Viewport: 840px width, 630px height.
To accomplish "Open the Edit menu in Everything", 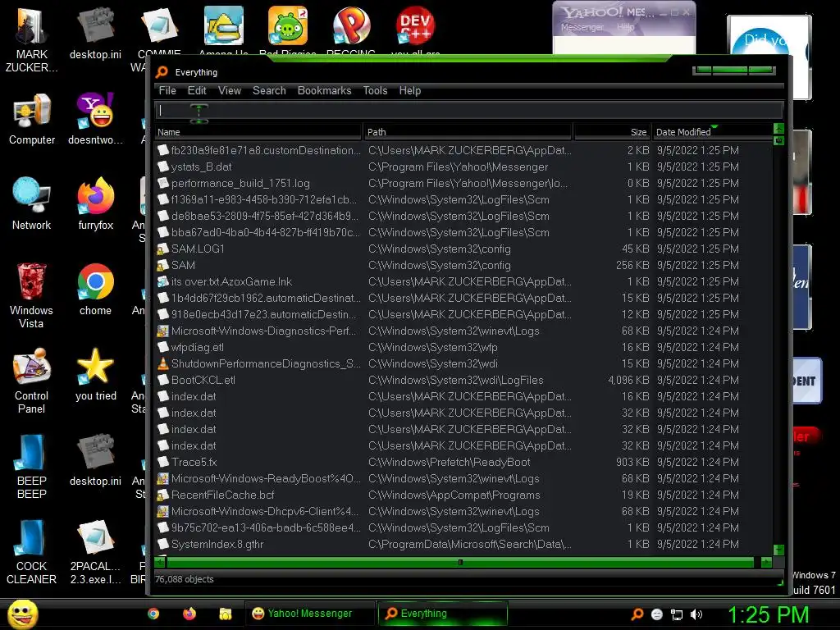I will (197, 90).
